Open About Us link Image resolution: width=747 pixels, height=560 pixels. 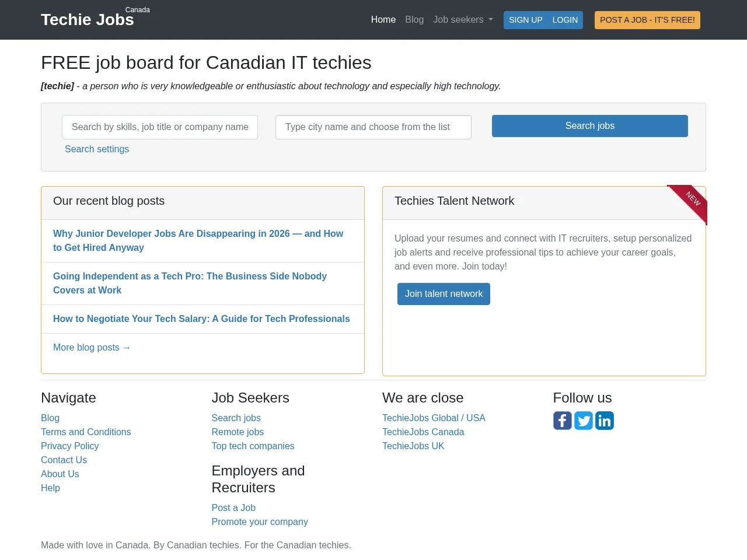pyautogui.click(x=60, y=474)
